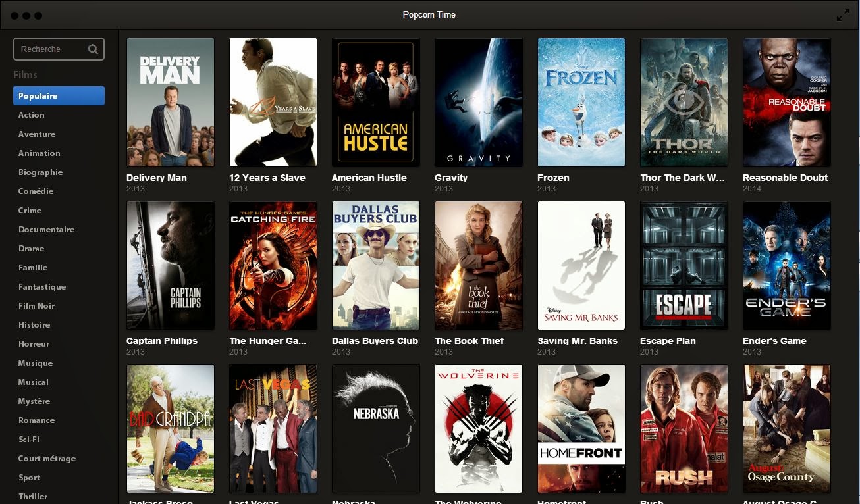The width and height of the screenshot is (860, 504).
Task: Select the American Hustle poster
Action: [x=376, y=102]
